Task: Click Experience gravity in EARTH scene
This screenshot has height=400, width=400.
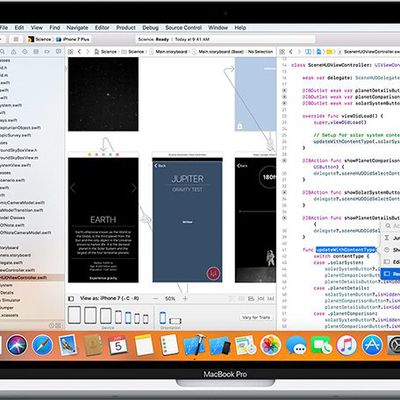Action: click(103, 278)
